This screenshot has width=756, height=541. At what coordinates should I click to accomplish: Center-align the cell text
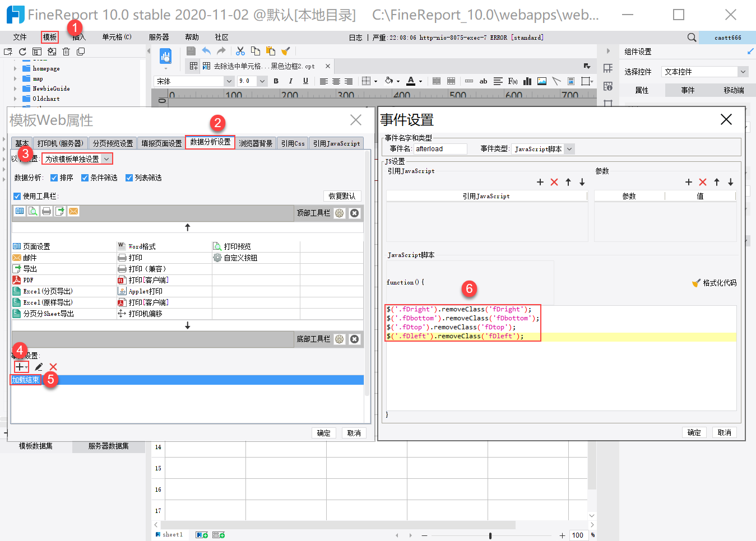click(x=336, y=81)
